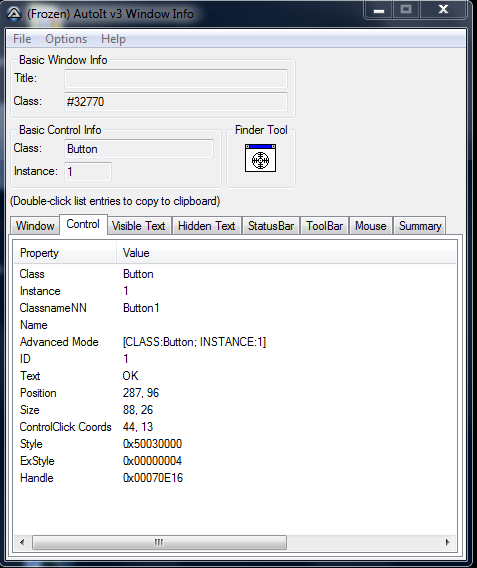The width and height of the screenshot is (477, 568).
Task: Switch to the Summary tab
Action: (x=420, y=226)
